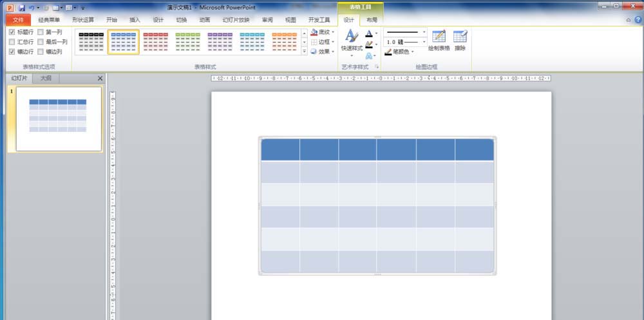Viewport: 644px width, 320px height.
Task: Click the 擦除 eraser table icon
Action: (x=460, y=36)
